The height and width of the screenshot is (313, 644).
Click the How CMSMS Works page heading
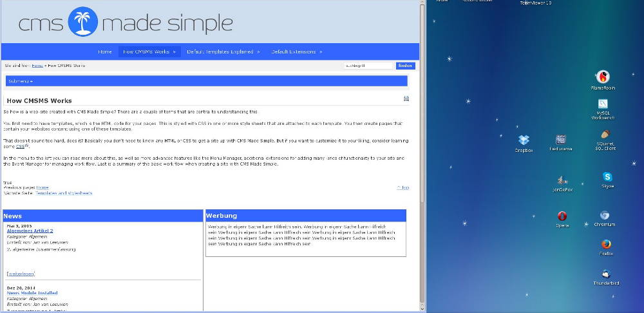point(39,100)
